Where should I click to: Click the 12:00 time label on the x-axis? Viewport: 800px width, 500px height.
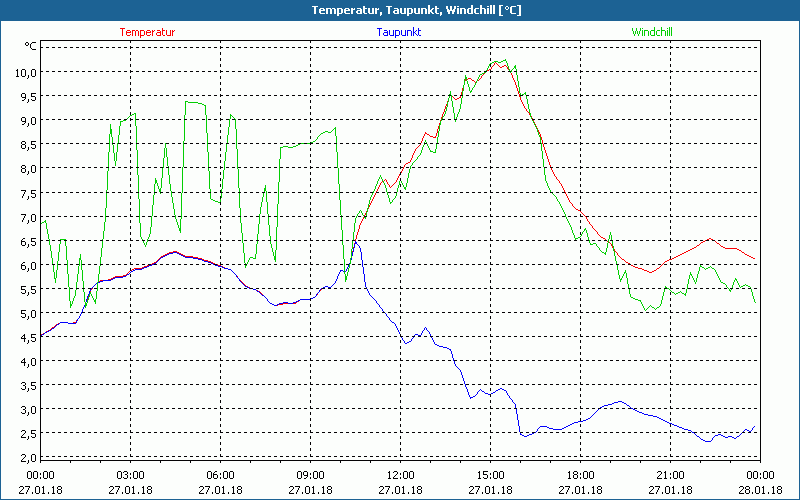(400, 475)
